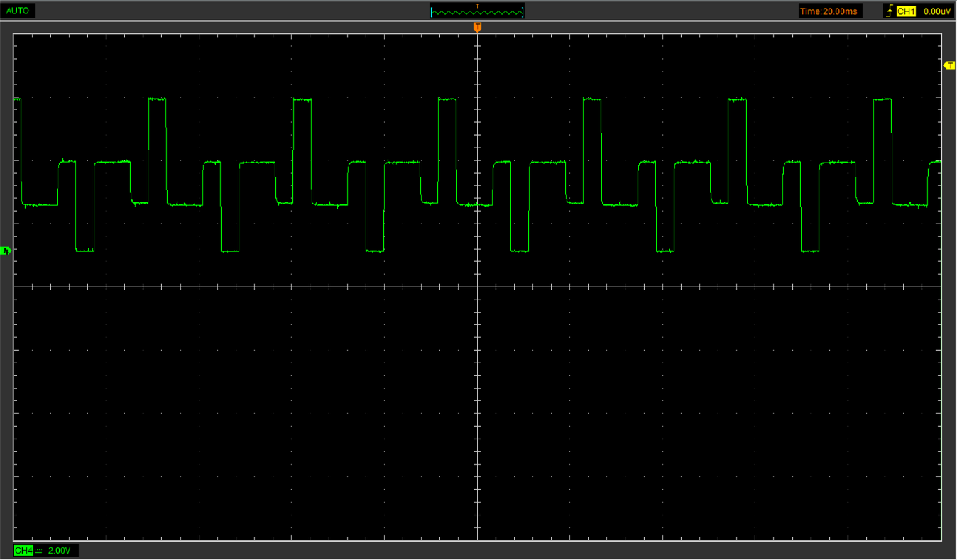Select the green CH4 channel label
957x560 pixels.
tap(23, 551)
